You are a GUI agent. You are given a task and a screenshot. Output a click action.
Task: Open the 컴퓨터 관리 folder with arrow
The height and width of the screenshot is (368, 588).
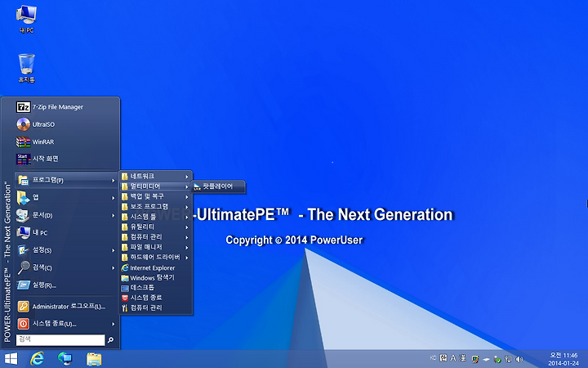pos(156,237)
